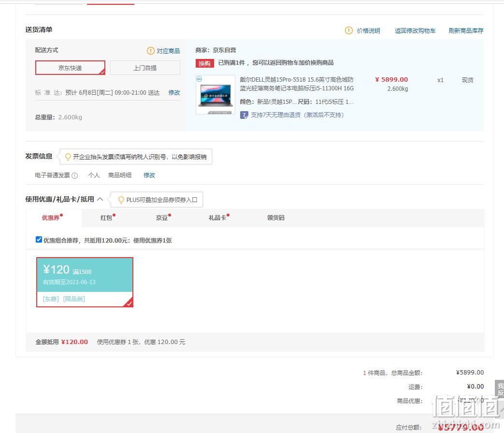
Task: Click the ¥0.00 shipping fee value
Action: (475, 387)
